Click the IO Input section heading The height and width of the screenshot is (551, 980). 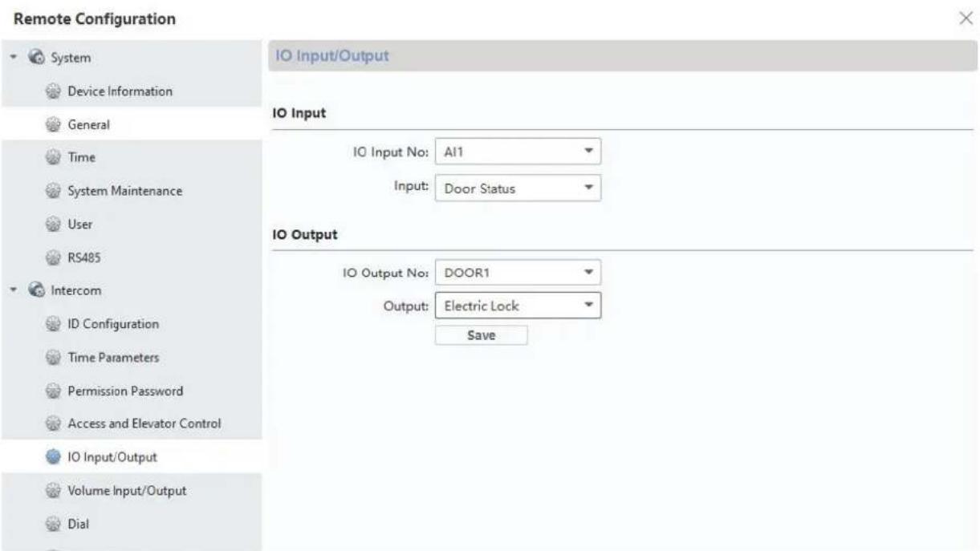[300, 115]
